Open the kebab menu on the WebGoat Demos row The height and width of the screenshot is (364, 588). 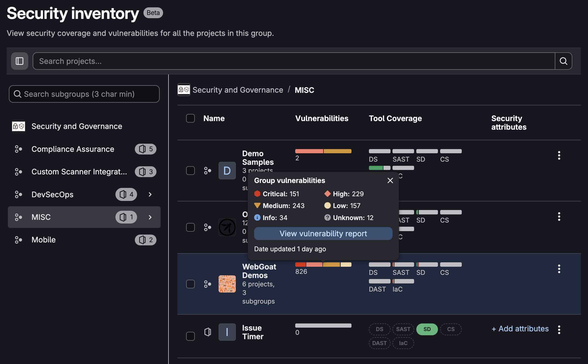[559, 269]
